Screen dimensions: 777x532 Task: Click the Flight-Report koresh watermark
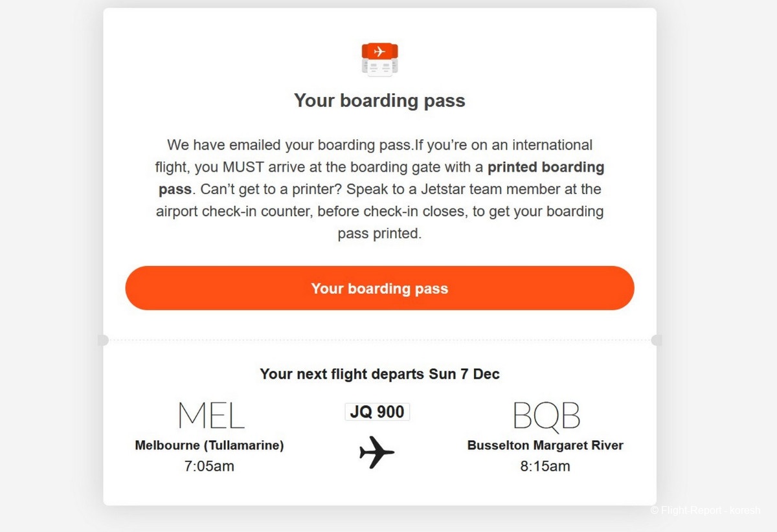tap(706, 511)
